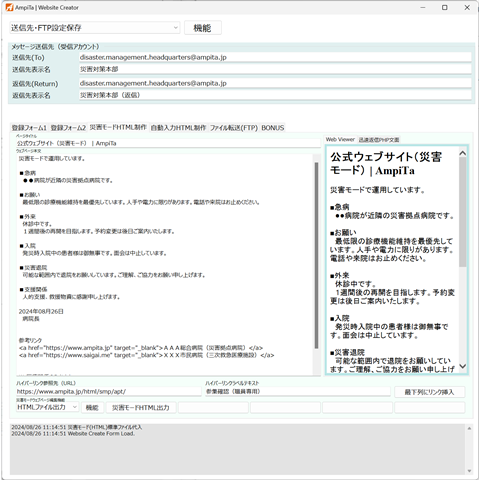Click the Web Viewer scroll down arrow

[x=463, y=366]
